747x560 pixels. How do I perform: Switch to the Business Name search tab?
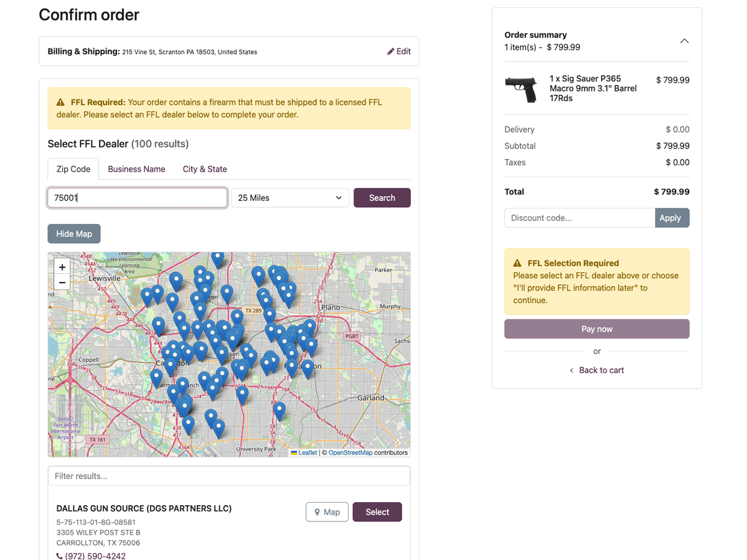coord(136,169)
